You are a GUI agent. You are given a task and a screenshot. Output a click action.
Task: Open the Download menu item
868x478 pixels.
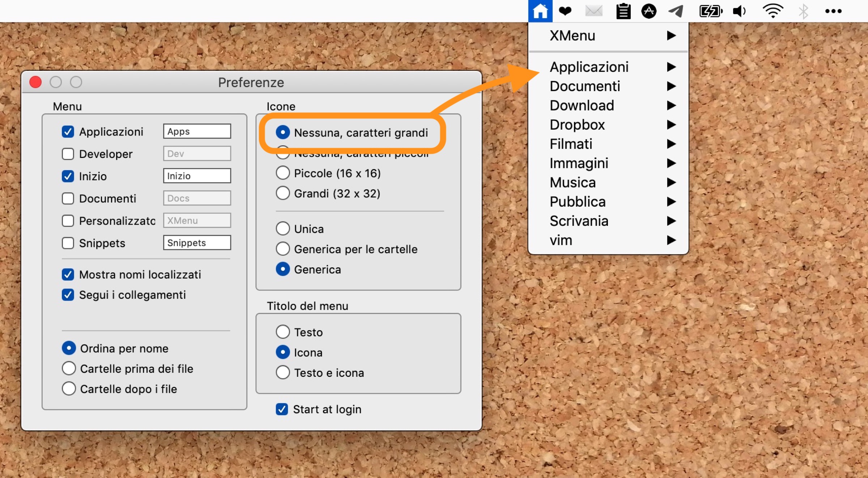click(x=582, y=105)
